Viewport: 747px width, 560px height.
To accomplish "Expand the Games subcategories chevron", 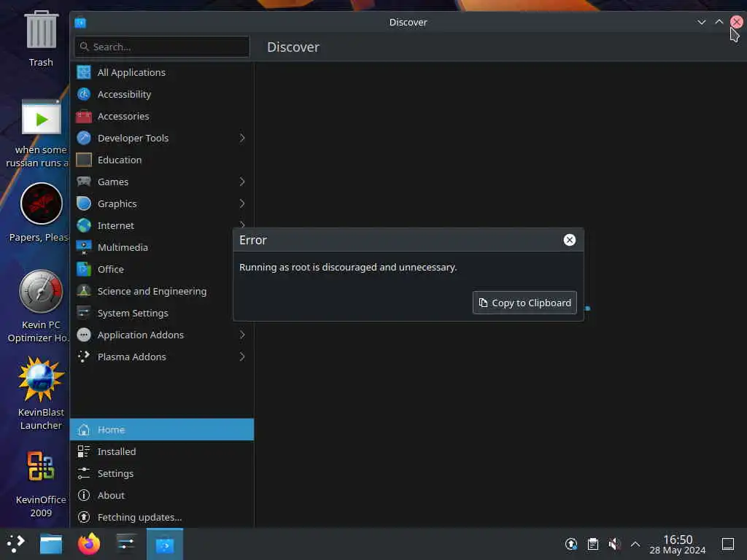I will click(x=242, y=182).
